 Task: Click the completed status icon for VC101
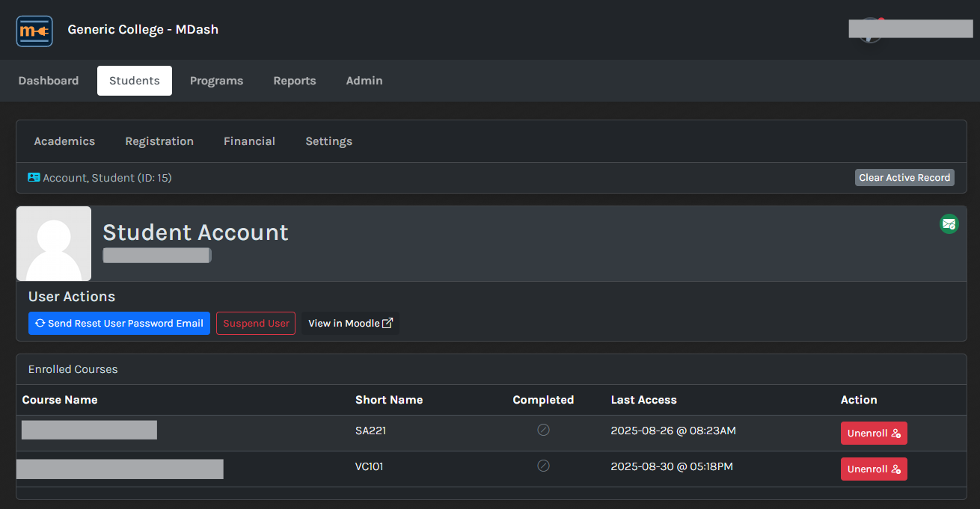coord(544,466)
